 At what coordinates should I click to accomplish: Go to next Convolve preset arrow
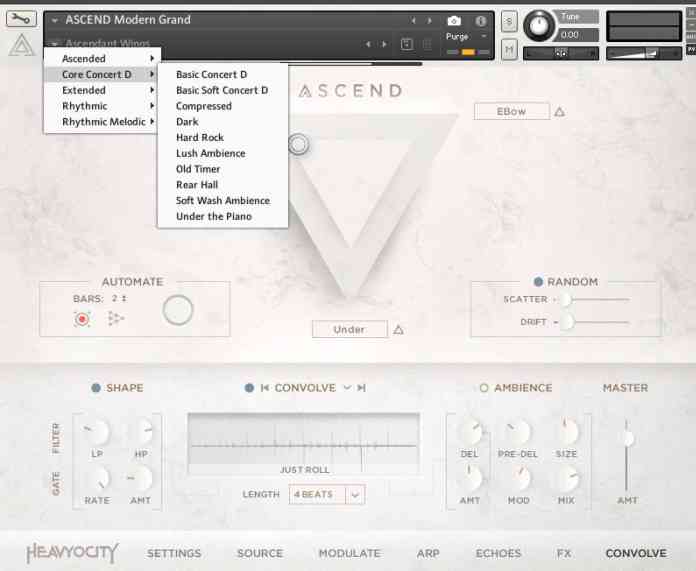[x=362, y=388]
